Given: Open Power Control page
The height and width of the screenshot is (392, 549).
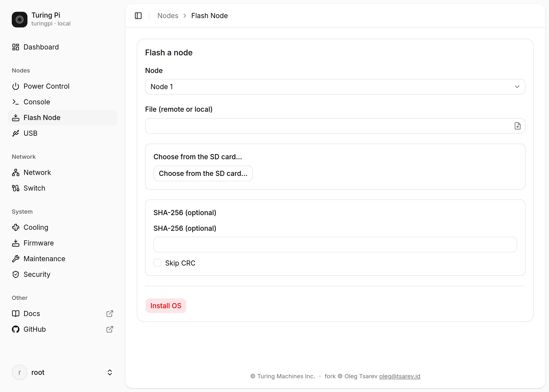Looking at the screenshot, I should tap(63, 86).
